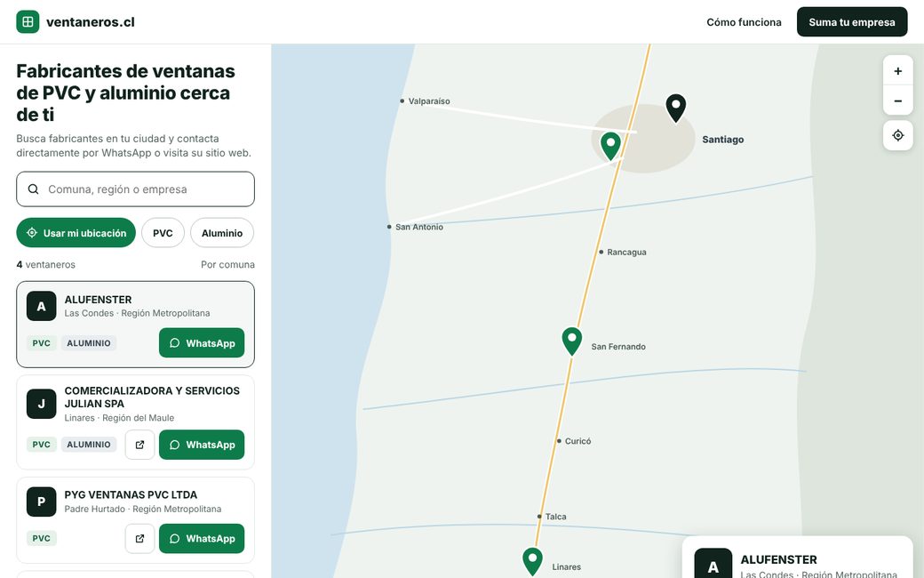Click the Rancagua label on the map
The image size is (924, 578).
626,253
